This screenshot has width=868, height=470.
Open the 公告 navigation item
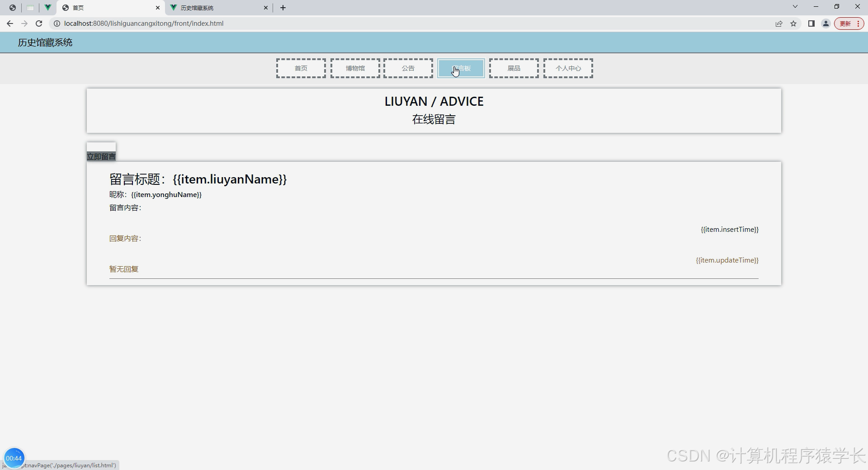pos(408,68)
